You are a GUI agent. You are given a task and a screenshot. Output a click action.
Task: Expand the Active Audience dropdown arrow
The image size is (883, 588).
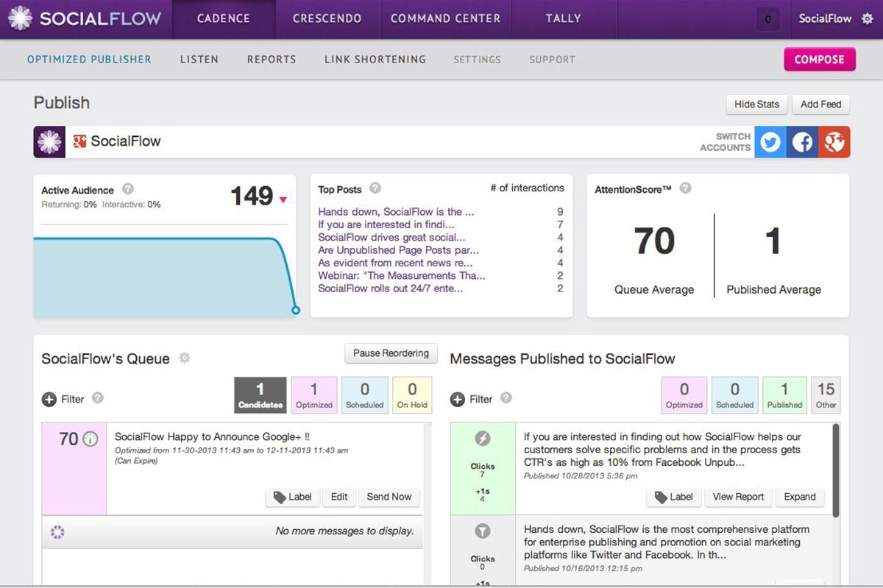tap(282, 199)
